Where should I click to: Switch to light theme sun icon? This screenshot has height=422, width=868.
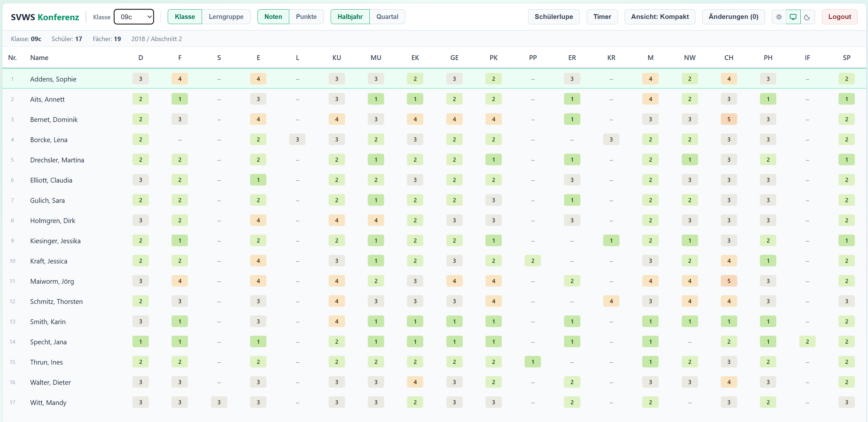click(779, 17)
